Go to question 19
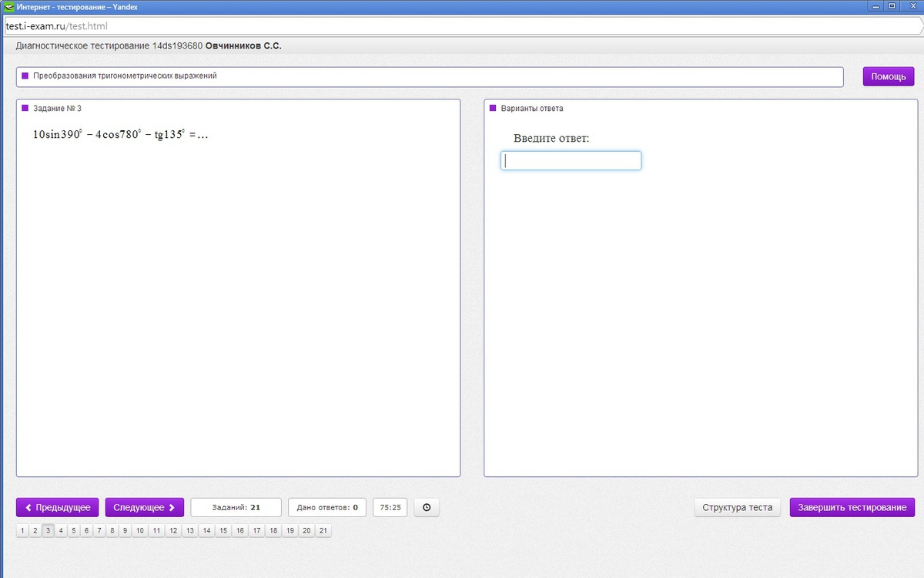The width and height of the screenshot is (924, 578). point(290,530)
